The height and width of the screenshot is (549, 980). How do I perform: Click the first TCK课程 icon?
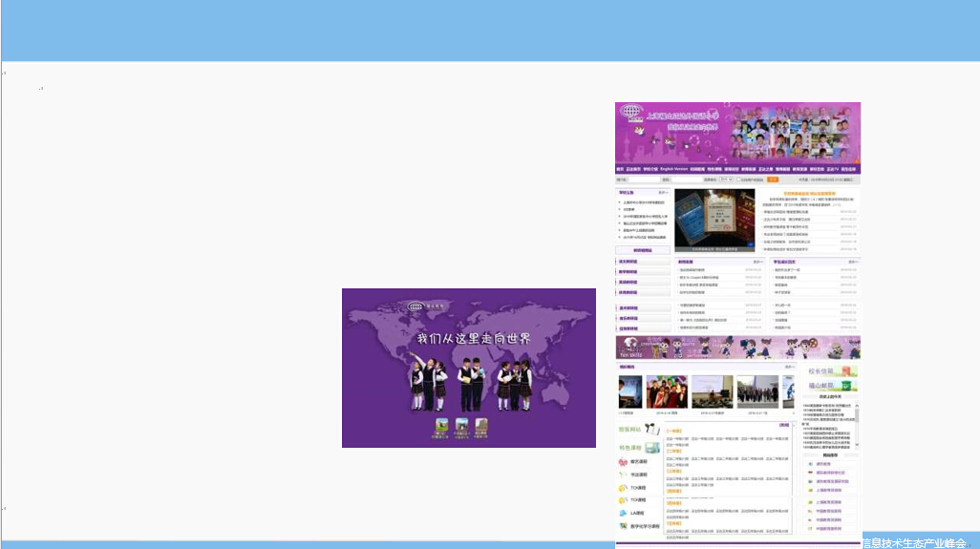[x=623, y=488]
